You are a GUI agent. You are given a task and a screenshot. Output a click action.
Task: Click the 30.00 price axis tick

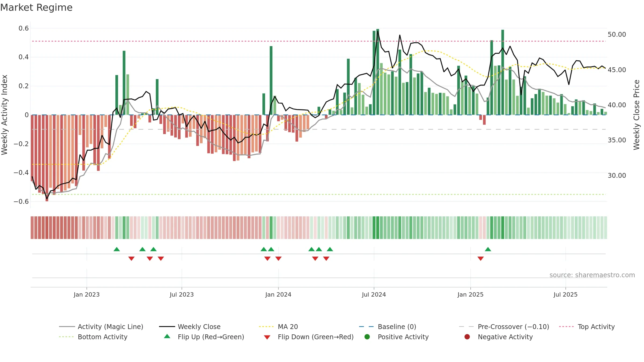617,176
